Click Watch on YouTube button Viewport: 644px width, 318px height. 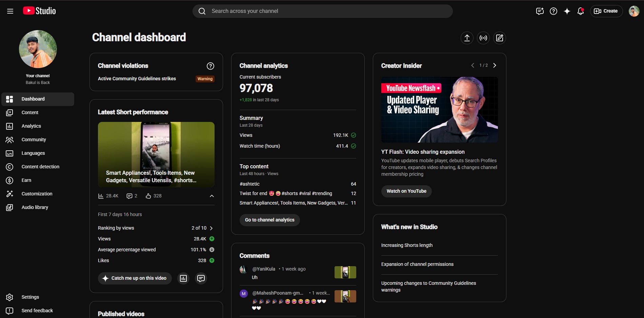pos(406,191)
